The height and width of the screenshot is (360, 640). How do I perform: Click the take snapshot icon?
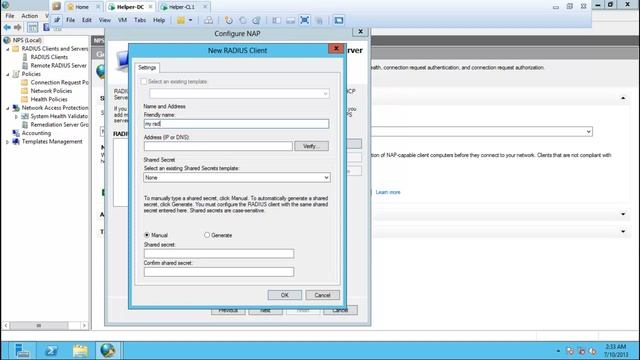pos(229,20)
